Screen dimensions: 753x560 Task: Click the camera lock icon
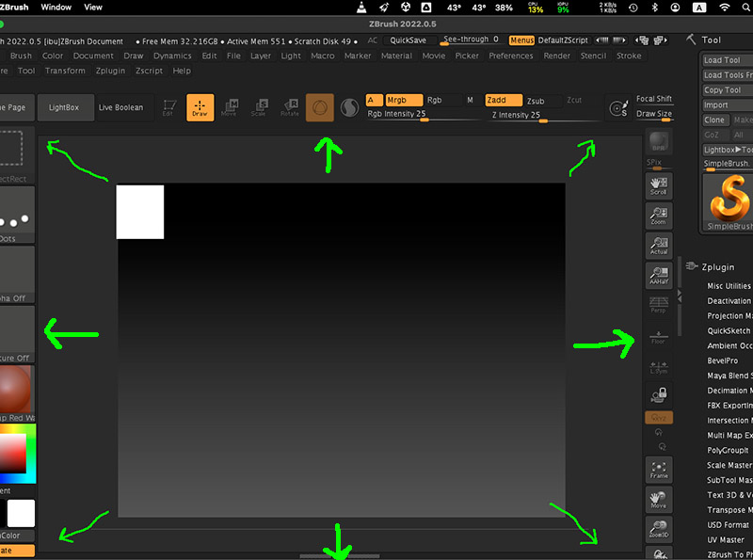658,394
